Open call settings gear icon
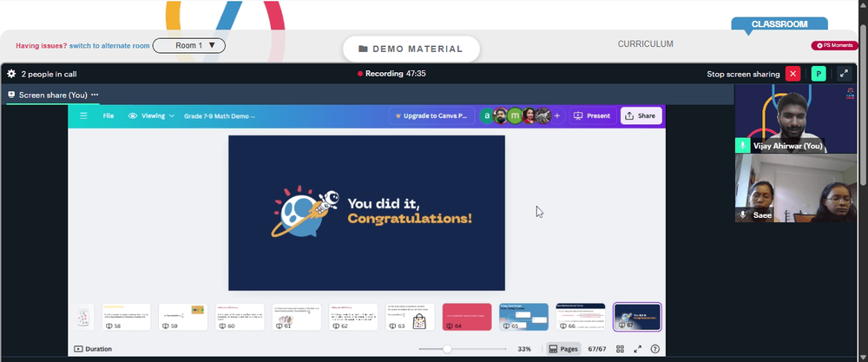The image size is (868, 362). tap(11, 74)
